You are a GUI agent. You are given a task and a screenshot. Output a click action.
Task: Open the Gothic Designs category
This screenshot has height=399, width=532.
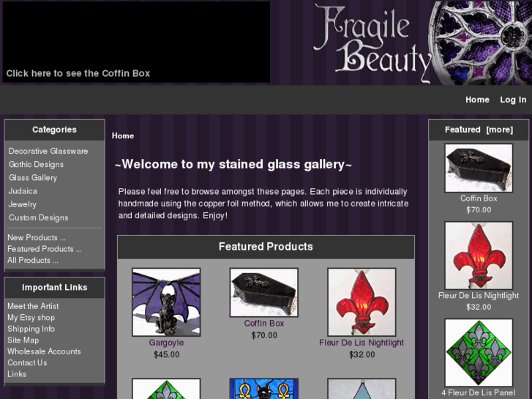point(36,164)
